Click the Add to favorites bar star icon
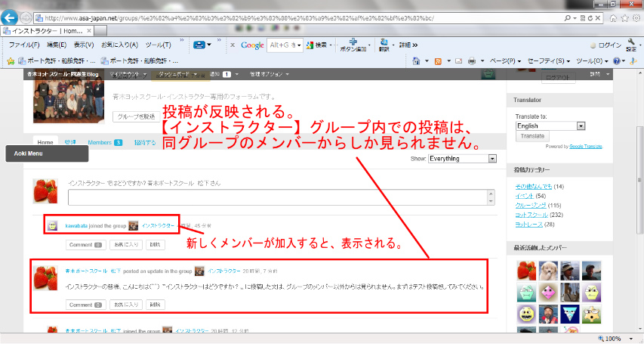This screenshot has height=344, width=644. tap(11, 61)
